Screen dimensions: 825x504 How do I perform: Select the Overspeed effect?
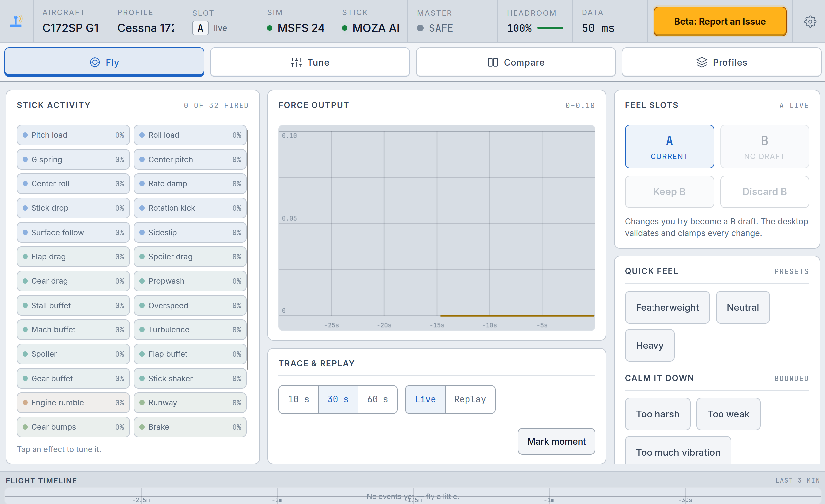tap(190, 305)
